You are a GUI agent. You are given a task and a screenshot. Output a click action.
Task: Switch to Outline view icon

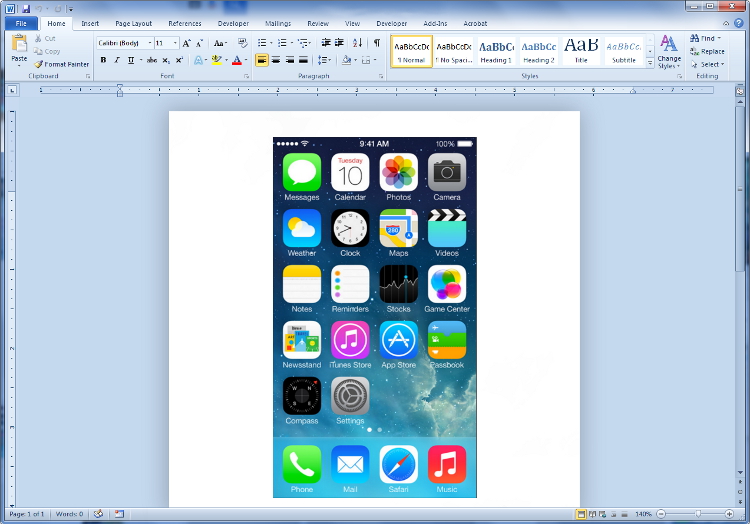pyautogui.click(x=614, y=514)
